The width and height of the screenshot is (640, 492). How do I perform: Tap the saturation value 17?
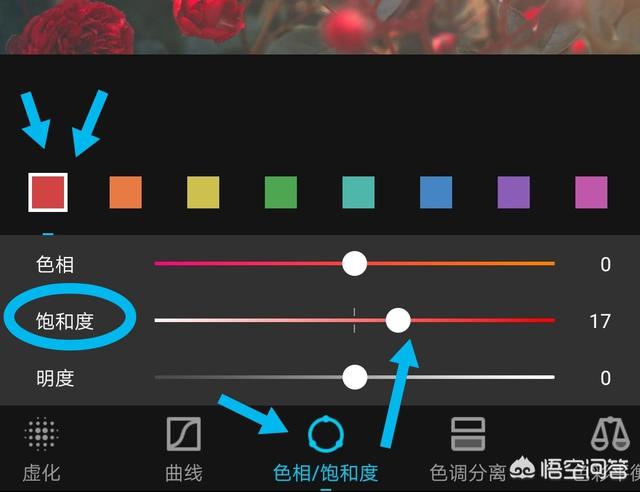(x=600, y=321)
